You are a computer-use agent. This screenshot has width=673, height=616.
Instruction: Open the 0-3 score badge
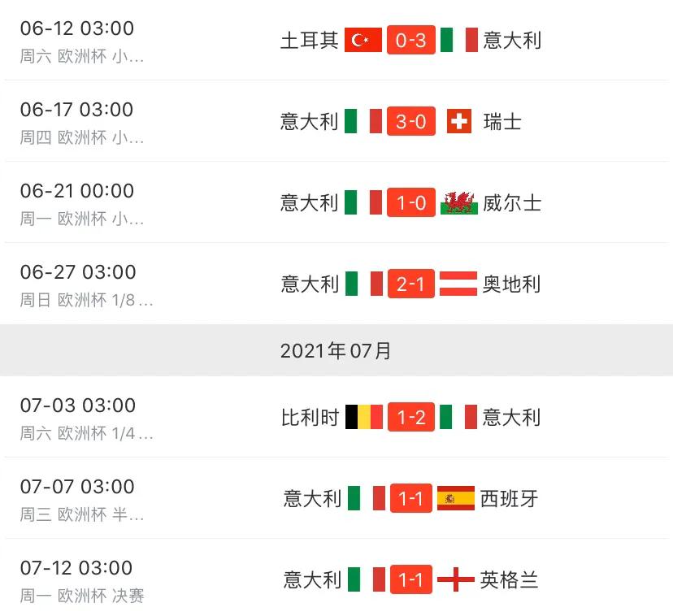point(411,40)
